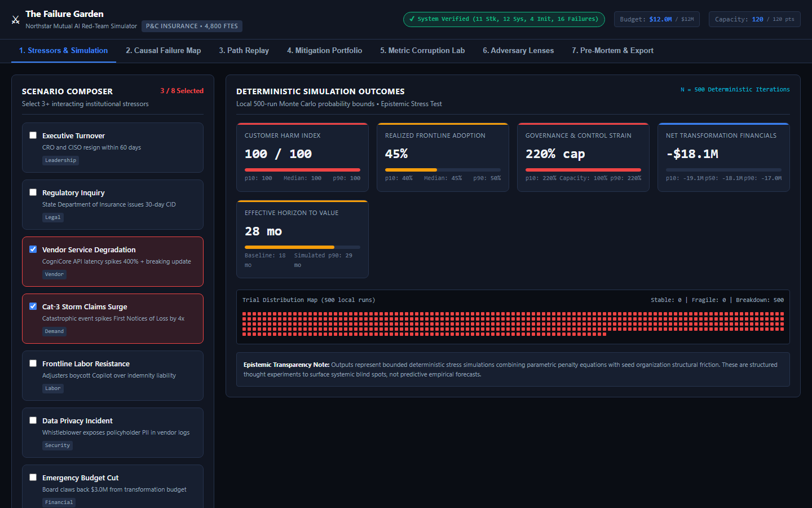Click the Legal tag on Regulatory Inquiry
The height and width of the screenshot is (508, 812).
53,217
